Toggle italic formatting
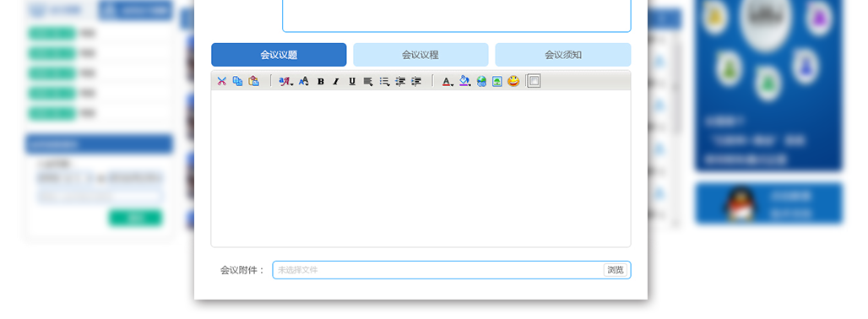Screen dimensions: 868x319 coord(335,81)
